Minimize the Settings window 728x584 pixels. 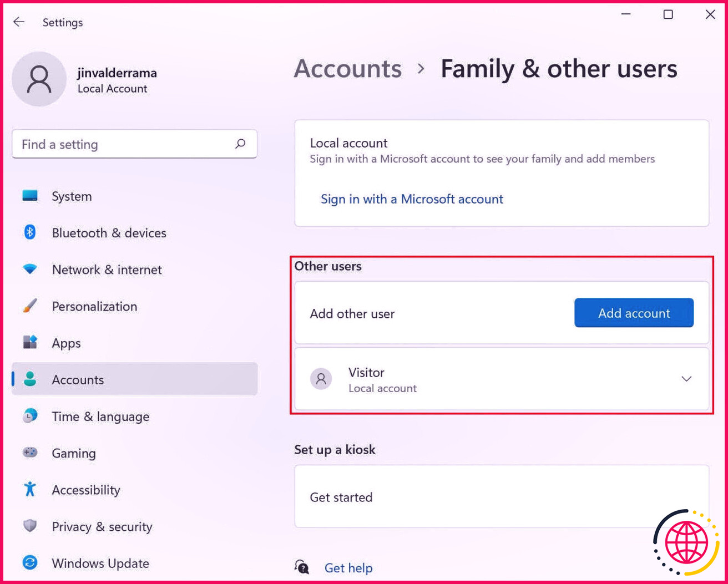click(x=626, y=14)
